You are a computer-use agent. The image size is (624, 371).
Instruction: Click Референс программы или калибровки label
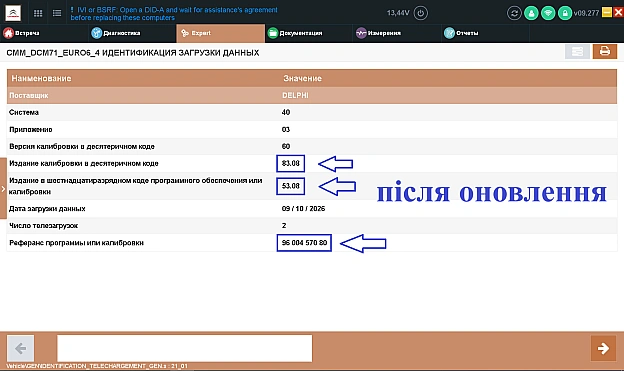coord(76,243)
